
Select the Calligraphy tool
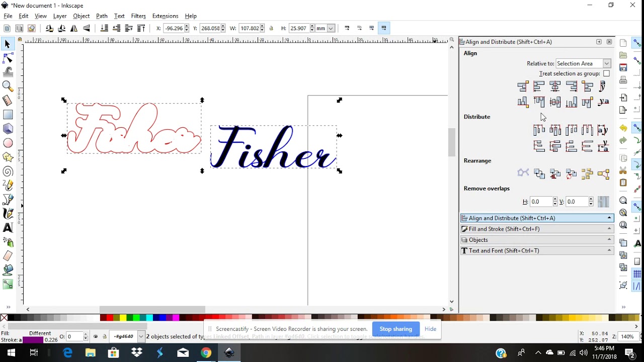coord(8,214)
